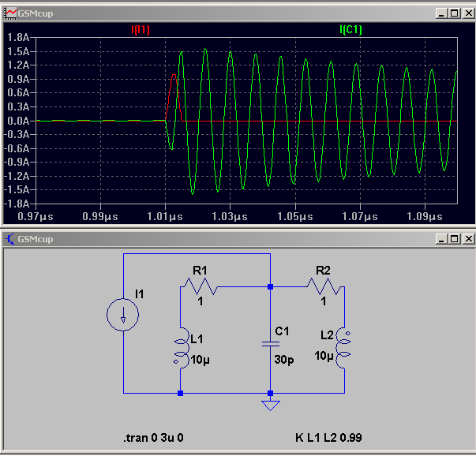Viewport: 476px width, 456px height.
Task: Minimize the waveform GSMcup window
Action: point(441,13)
